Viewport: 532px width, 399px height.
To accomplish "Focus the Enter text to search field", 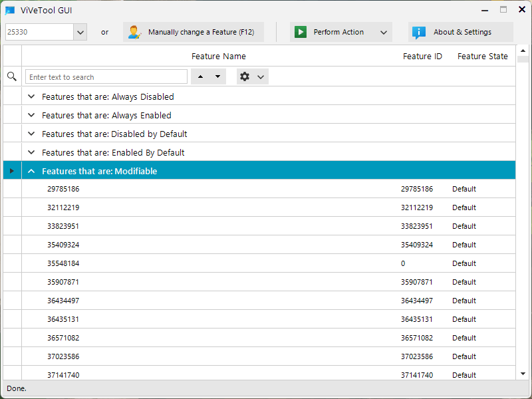I will (106, 77).
